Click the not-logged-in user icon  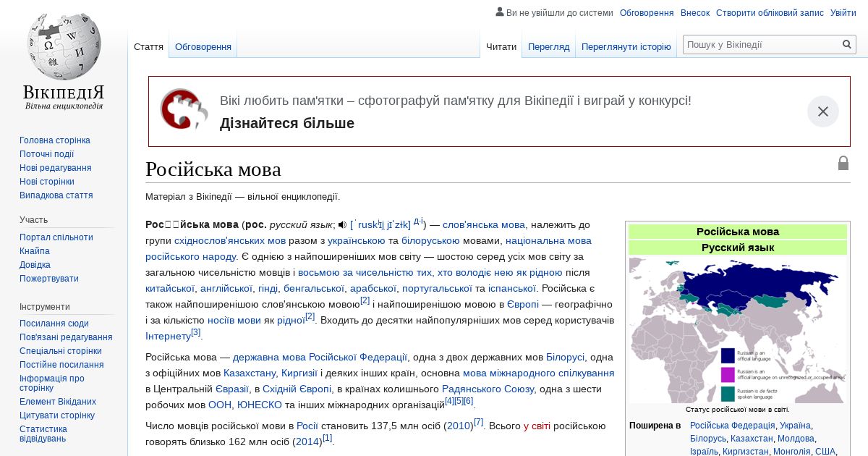500,12
